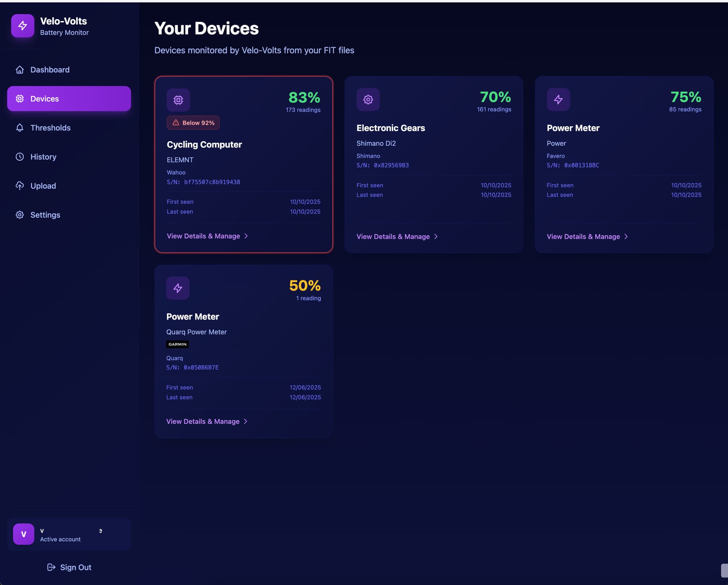Click the Velo-Volts lightning logo icon
The image size is (728, 585).
(23, 26)
